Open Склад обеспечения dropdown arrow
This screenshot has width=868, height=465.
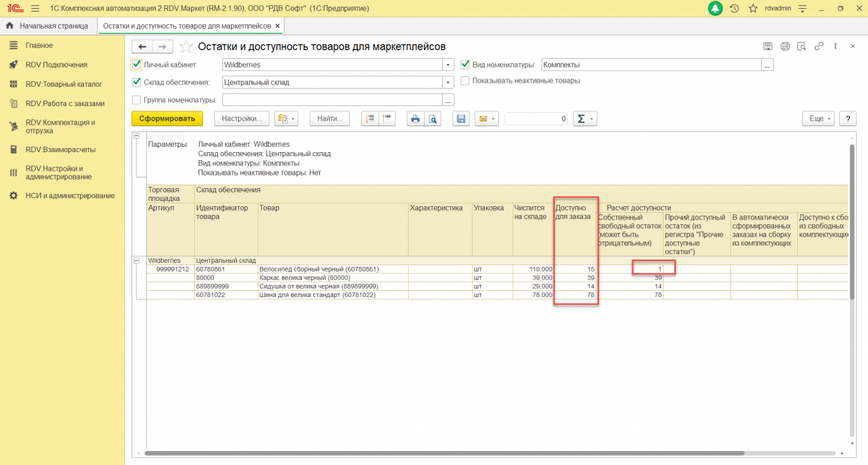[449, 82]
